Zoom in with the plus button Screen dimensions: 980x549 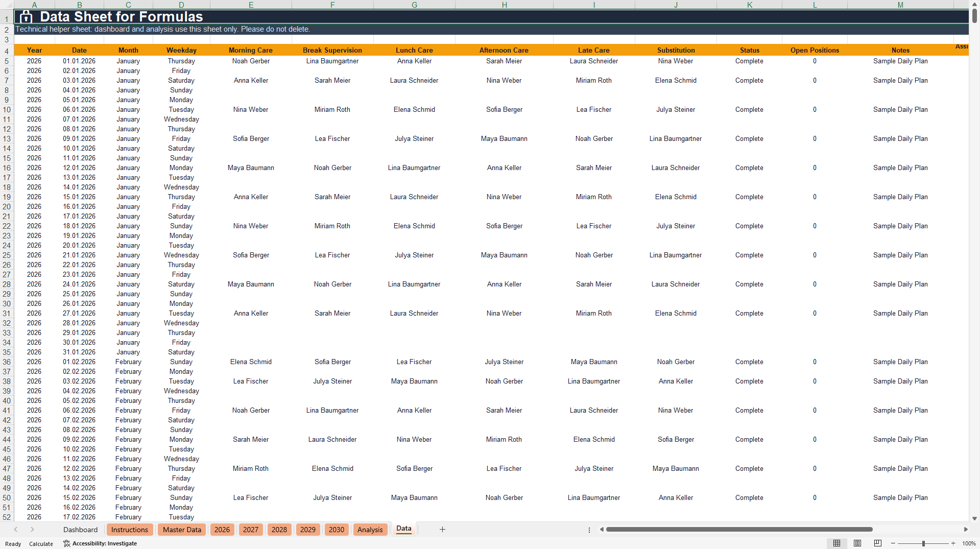coord(953,543)
